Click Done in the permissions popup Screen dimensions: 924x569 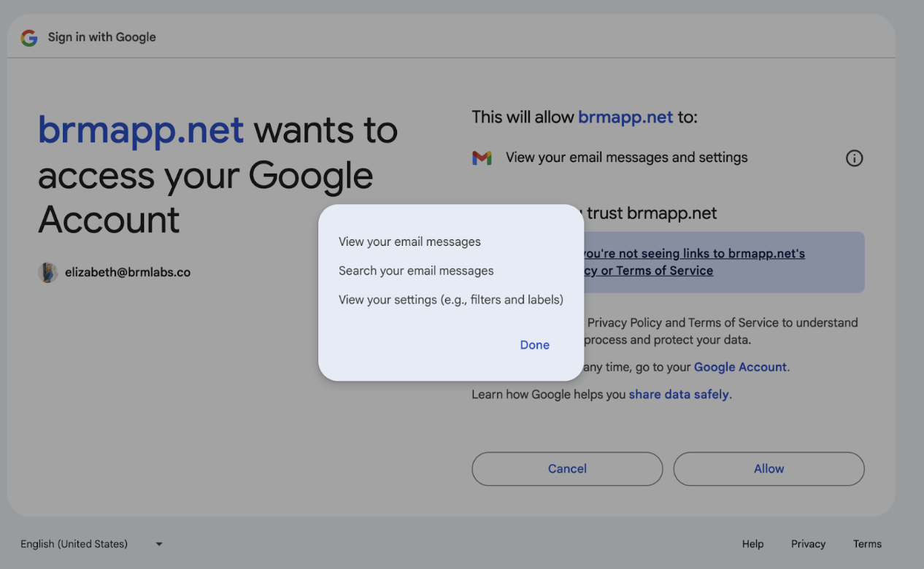[534, 345]
